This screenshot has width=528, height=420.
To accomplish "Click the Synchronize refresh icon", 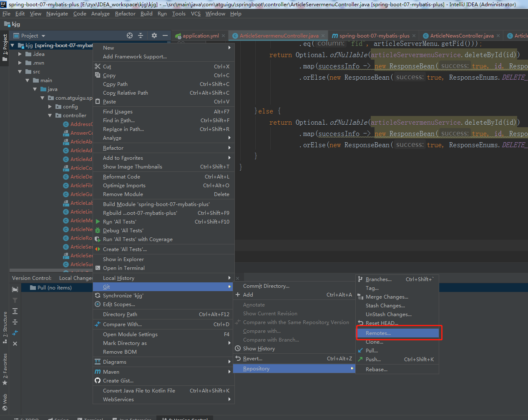I will [98, 295].
